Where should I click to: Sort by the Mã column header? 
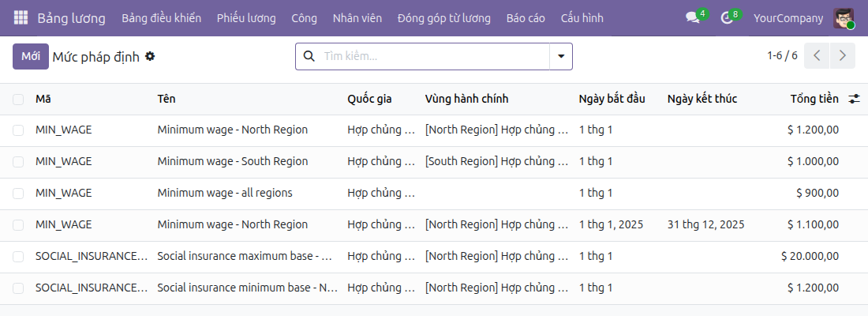point(43,99)
